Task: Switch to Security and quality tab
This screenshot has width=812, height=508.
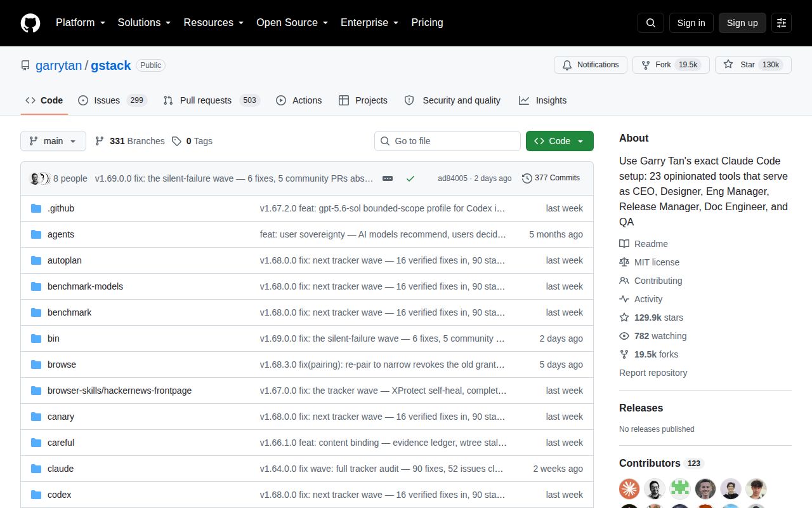Action: coord(453,100)
